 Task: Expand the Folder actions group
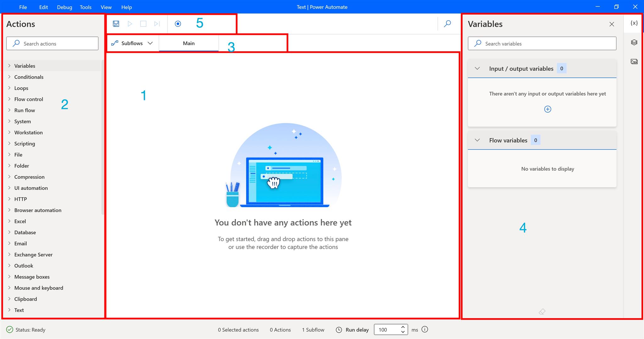coord(9,166)
